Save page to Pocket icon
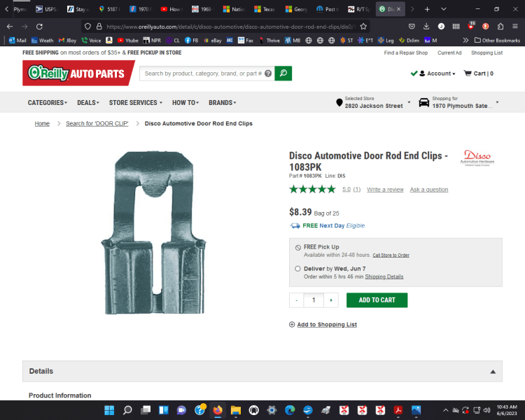Viewport: 525px width, 420px height. (x=412, y=27)
